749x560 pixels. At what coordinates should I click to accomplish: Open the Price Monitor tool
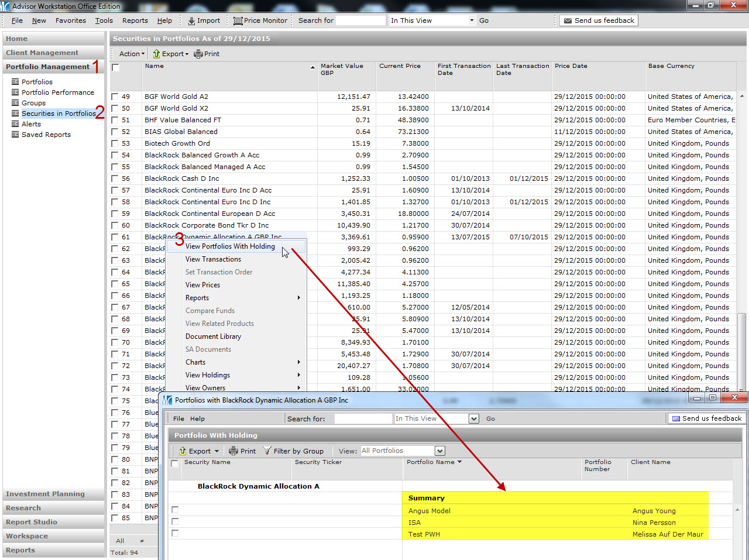coord(260,20)
